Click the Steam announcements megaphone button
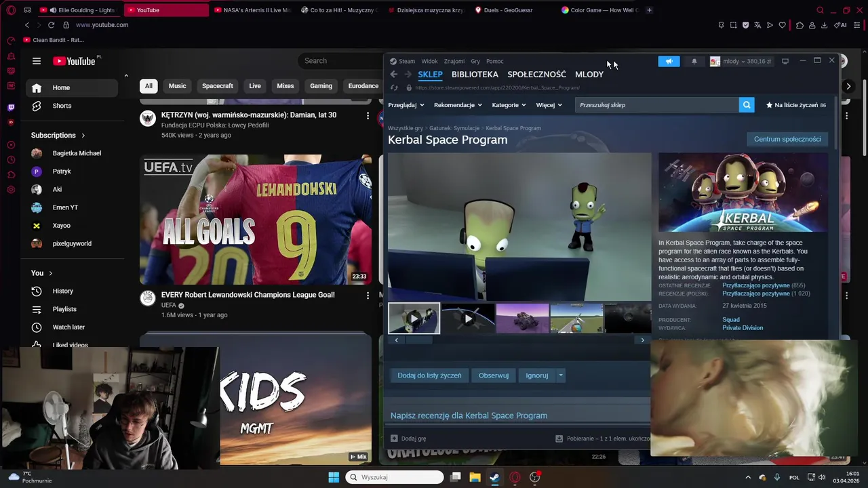 click(669, 61)
